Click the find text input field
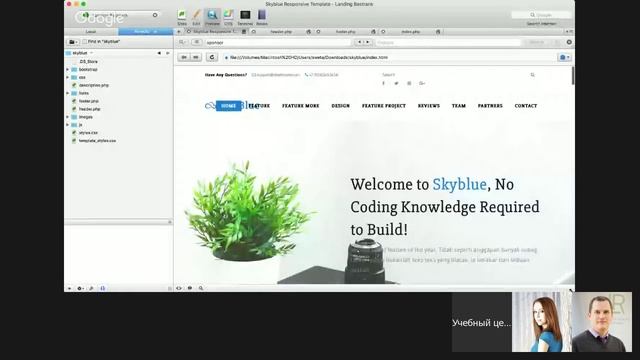640x360 pixels. [278, 42]
